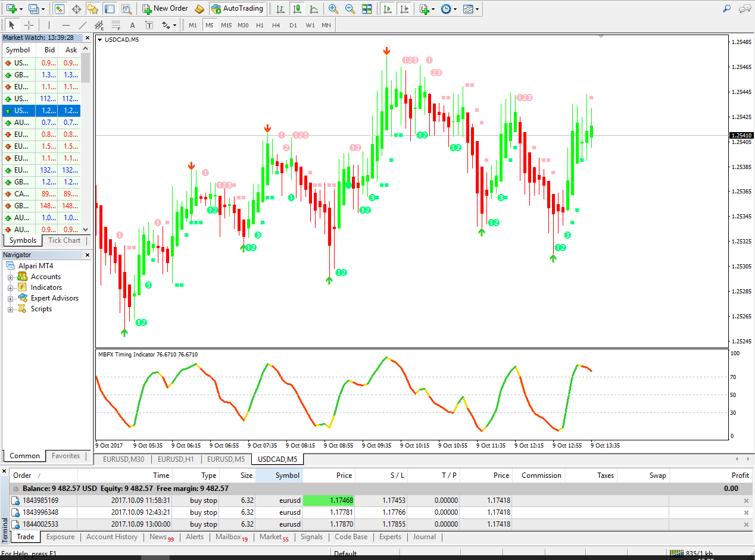This screenshot has height=560, width=755.
Task: Open the Data Window toolbar icon
Action: (x=76, y=9)
